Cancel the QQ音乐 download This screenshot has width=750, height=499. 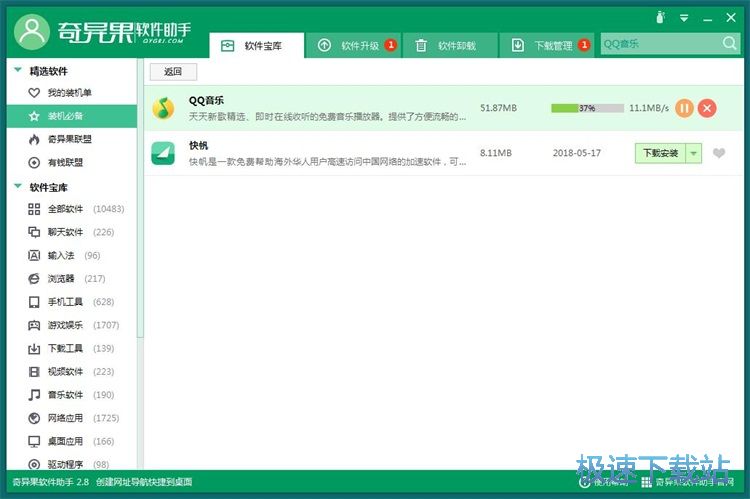[707, 108]
